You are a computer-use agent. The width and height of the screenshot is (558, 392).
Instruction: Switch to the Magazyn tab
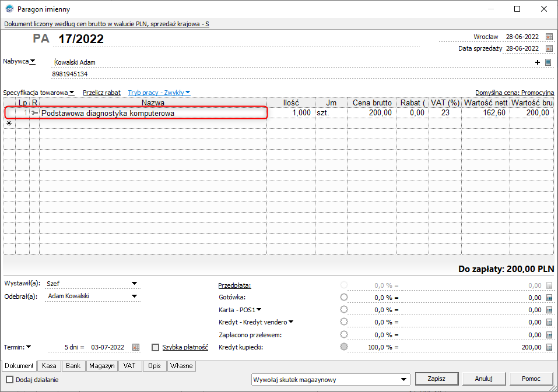[102, 366]
